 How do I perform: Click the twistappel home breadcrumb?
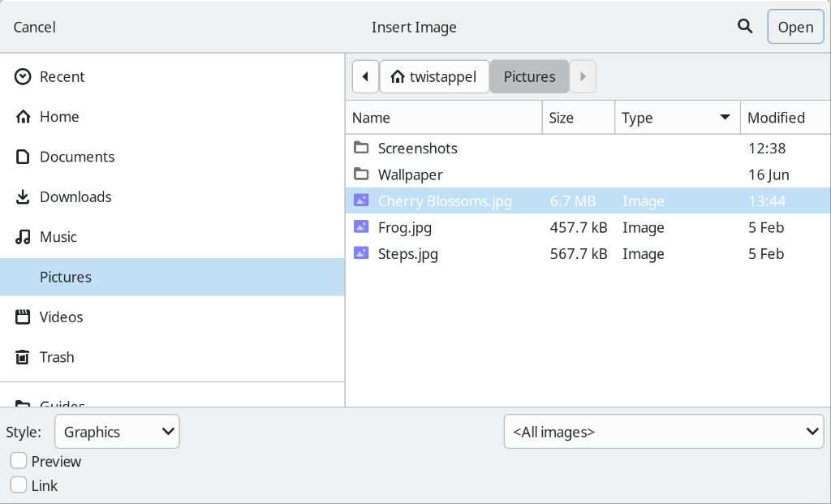[x=434, y=76]
